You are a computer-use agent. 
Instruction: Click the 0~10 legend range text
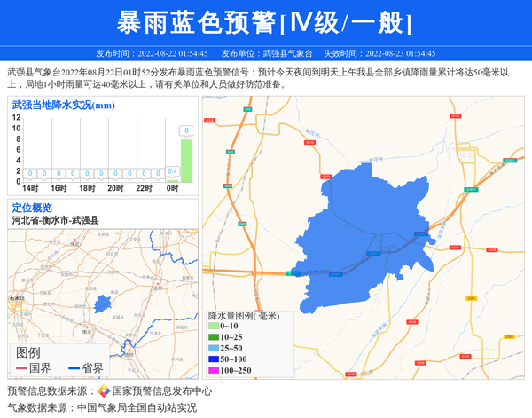click(x=229, y=326)
